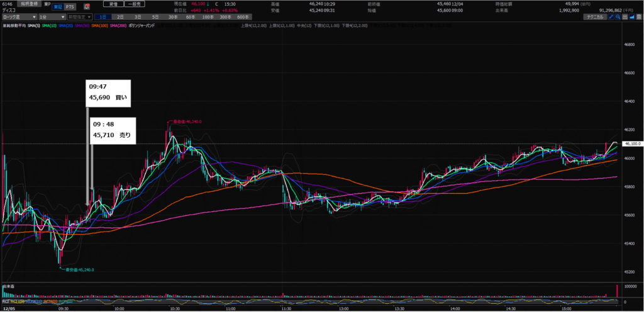Open the ローソク足 chart type dropdown
The image size is (644, 312).
tap(18, 17)
